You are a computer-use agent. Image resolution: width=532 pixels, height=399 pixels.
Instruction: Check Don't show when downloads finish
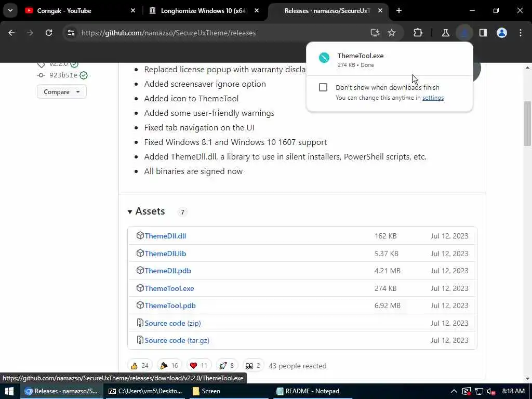pyautogui.click(x=323, y=87)
